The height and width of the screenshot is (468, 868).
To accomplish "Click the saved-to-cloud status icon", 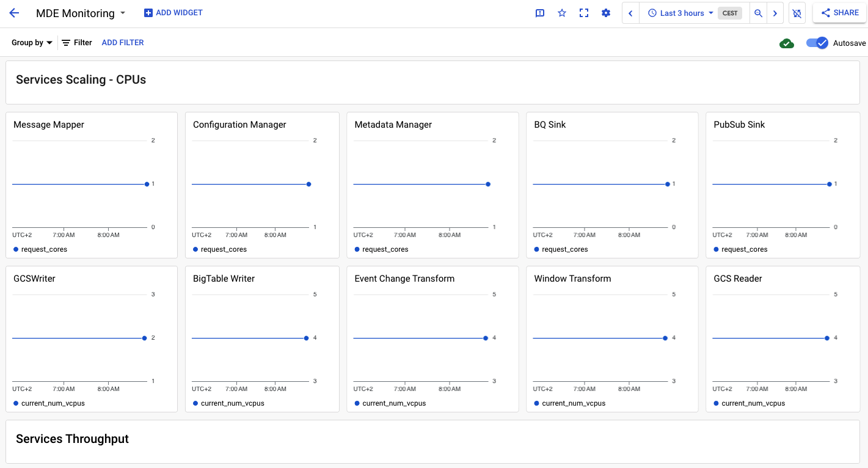I will [787, 43].
